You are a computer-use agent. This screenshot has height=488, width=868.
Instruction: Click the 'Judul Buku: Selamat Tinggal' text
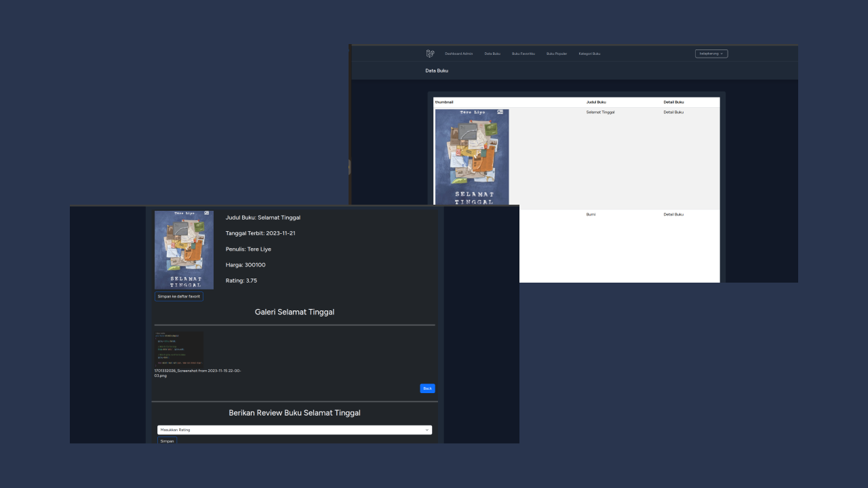pyautogui.click(x=263, y=218)
